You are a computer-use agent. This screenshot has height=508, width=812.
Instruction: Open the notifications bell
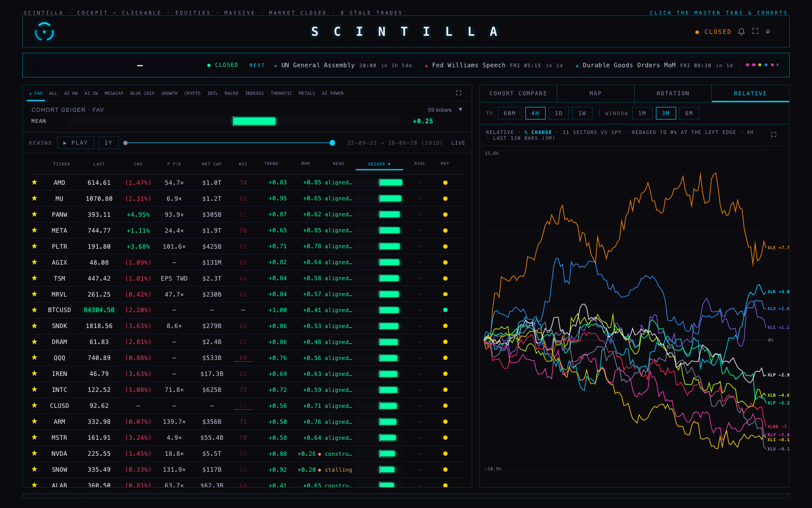741,31
